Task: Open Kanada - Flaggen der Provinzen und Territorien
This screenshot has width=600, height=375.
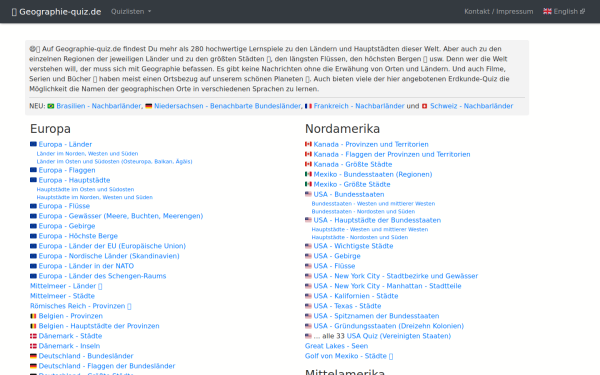Action: [x=392, y=154]
